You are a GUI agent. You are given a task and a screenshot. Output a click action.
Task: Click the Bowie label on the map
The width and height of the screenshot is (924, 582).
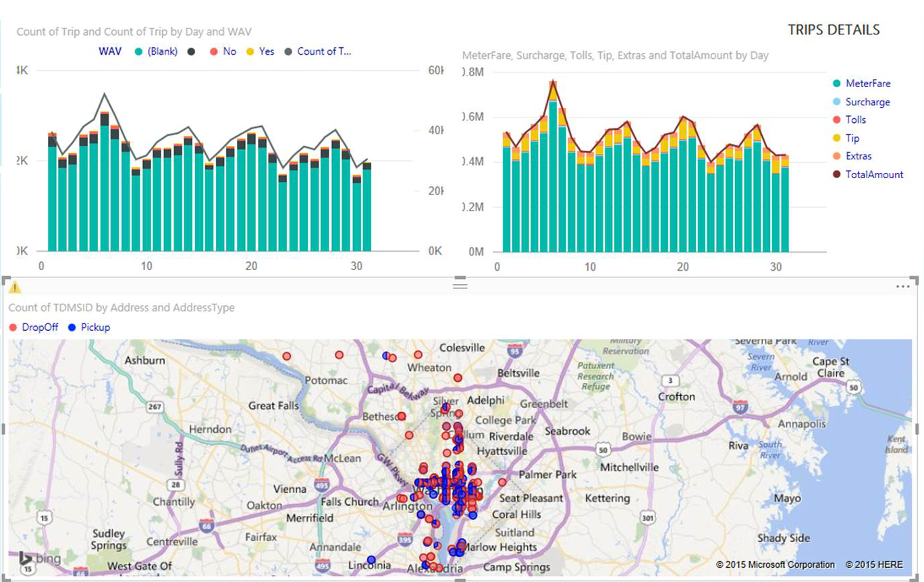[636, 437]
